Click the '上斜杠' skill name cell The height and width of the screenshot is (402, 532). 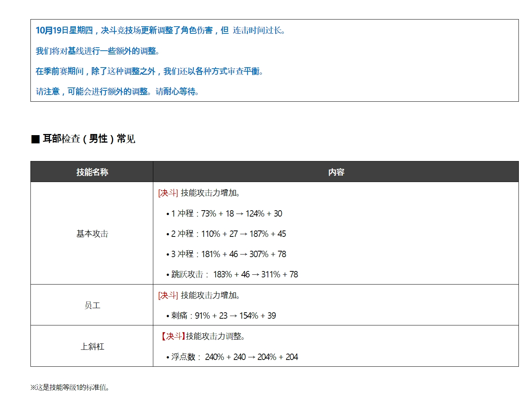click(92, 346)
